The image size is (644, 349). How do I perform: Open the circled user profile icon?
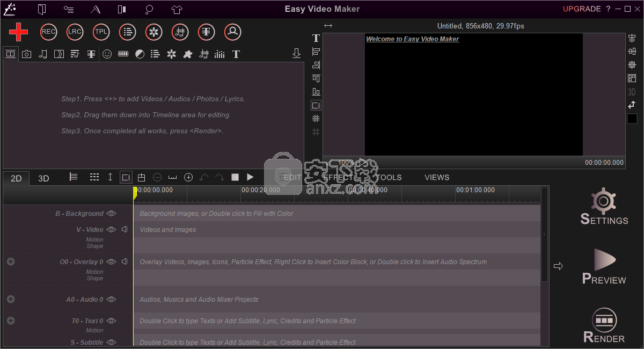click(233, 32)
